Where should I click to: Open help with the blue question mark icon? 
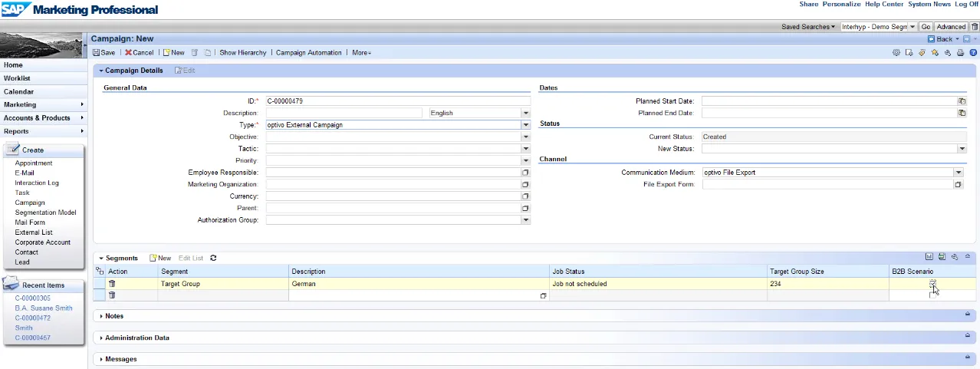[973, 53]
